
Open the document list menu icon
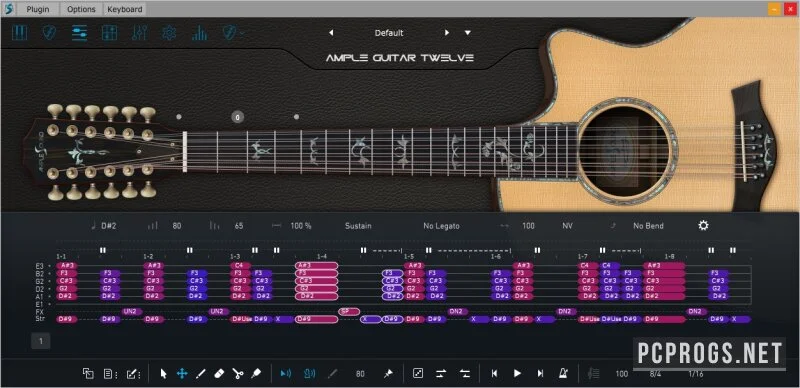pos(110,374)
